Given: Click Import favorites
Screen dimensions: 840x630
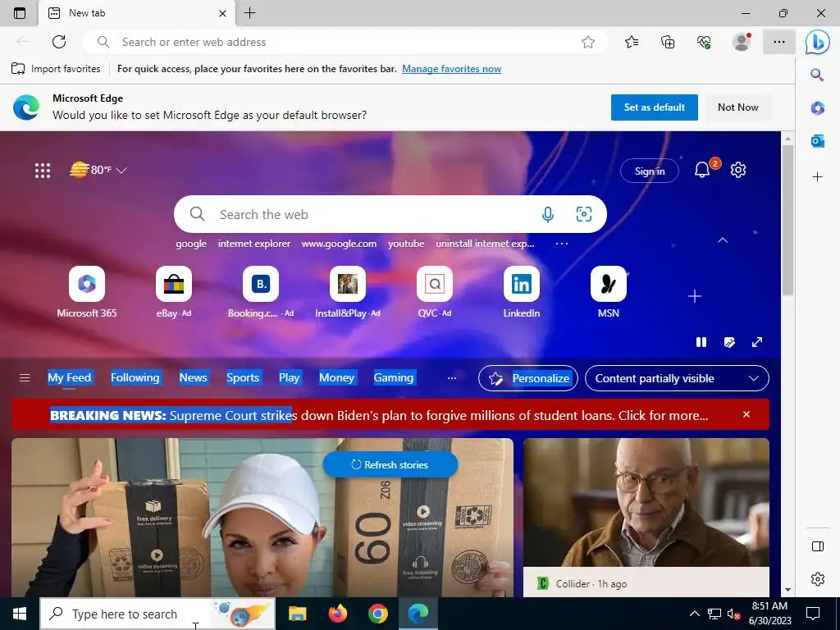Looking at the screenshot, I should click(x=56, y=69).
